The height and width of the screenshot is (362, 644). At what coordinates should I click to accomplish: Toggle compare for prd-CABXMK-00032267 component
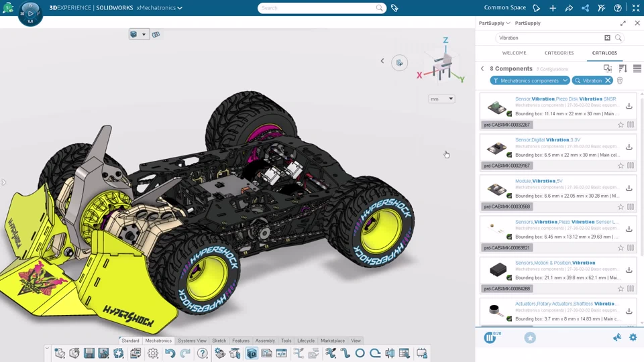click(631, 125)
